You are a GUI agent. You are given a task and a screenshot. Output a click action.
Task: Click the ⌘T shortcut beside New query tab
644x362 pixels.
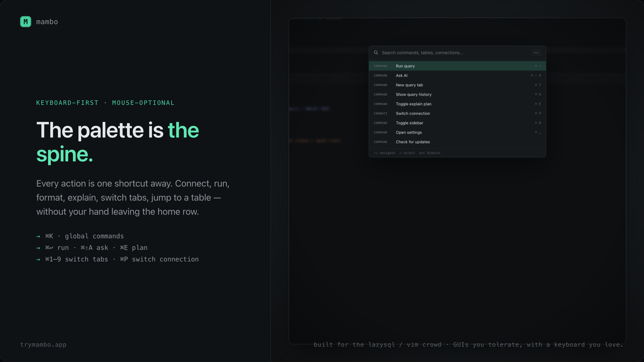[x=538, y=85]
